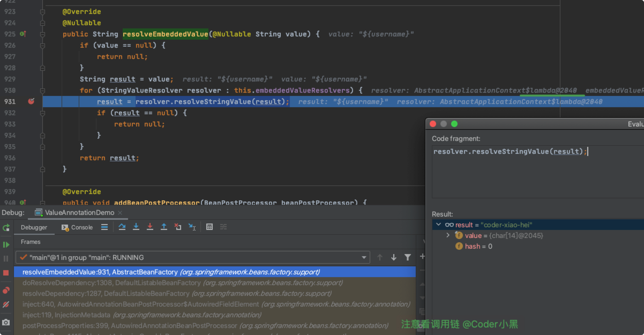The image size is (644, 335).
Task: Click the Step Into icon
Action: [x=136, y=227]
